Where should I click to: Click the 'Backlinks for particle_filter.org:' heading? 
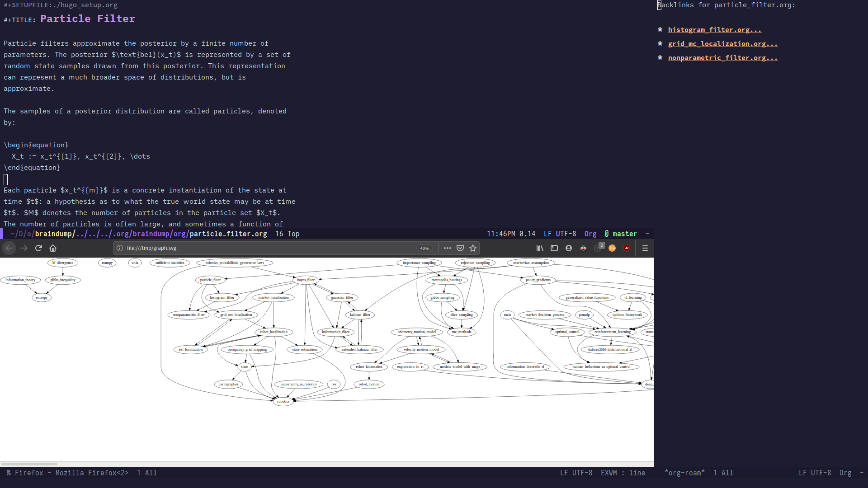click(x=726, y=5)
